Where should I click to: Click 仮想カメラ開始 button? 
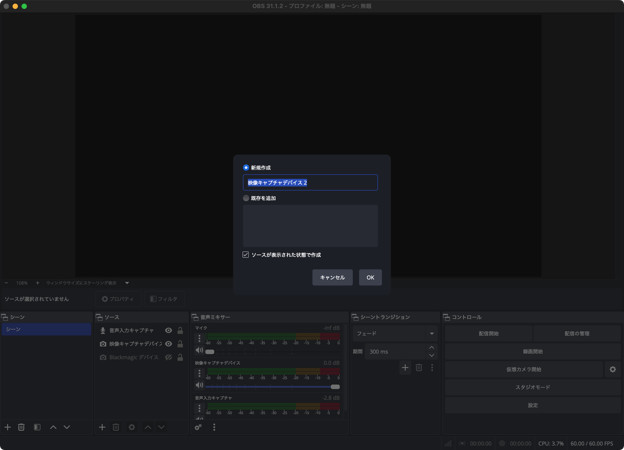click(524, 369)
